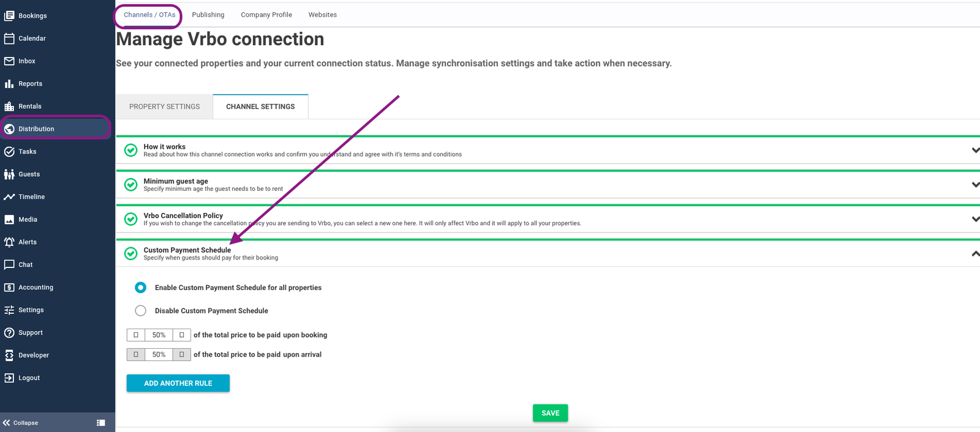Screen dimensions: 980x432
Task: Increase the upon booking percentage
Action: coord(182,335)
